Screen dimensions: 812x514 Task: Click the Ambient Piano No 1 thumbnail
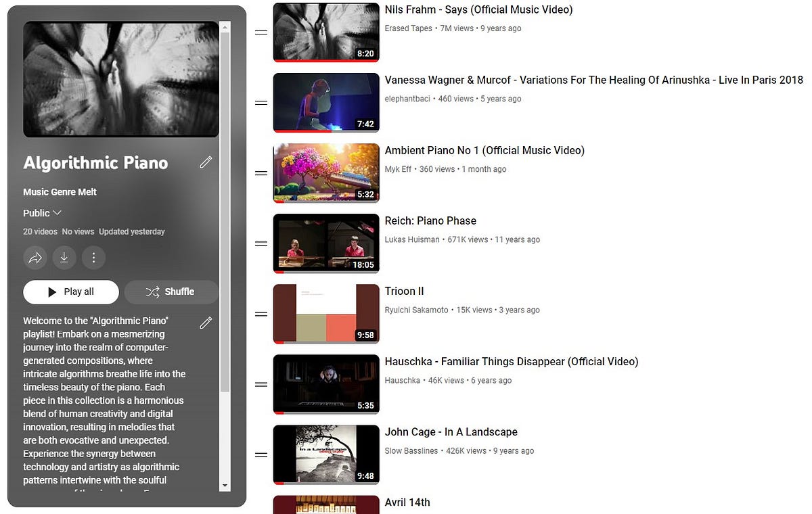(325, 173)
